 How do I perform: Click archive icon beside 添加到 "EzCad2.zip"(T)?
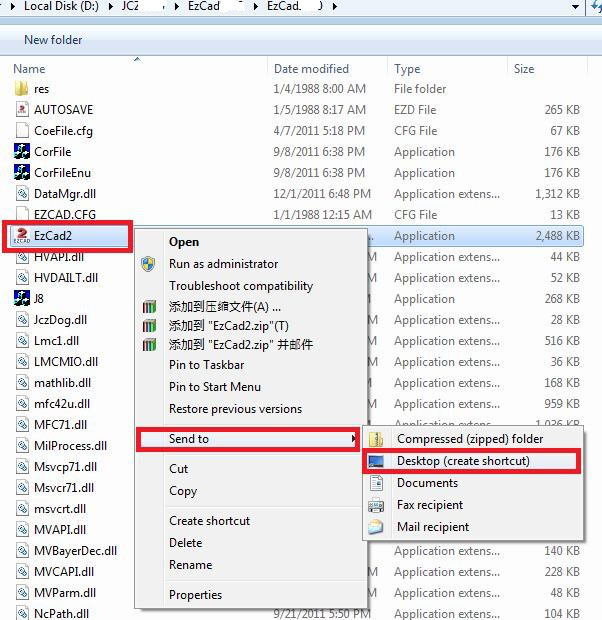[x=149, y=325]
